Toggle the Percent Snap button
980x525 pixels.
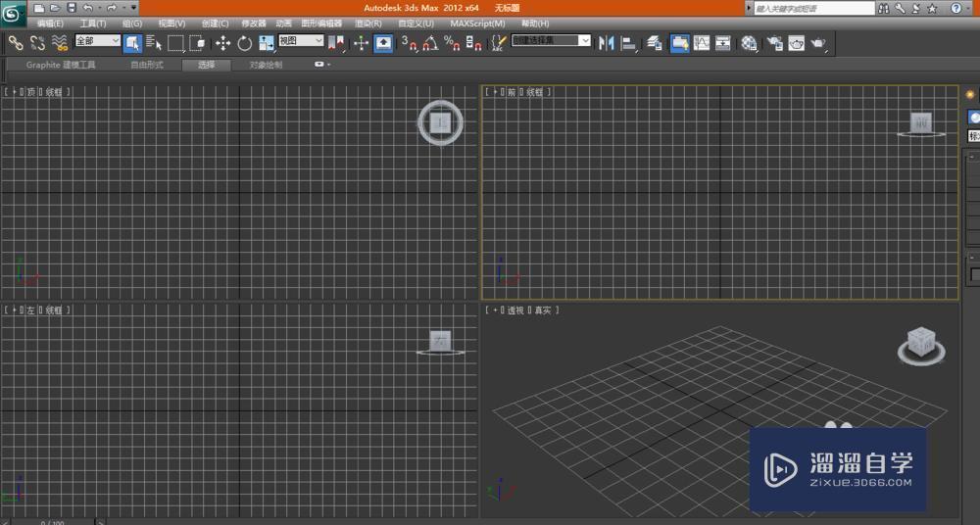click(x=452, y=43)
